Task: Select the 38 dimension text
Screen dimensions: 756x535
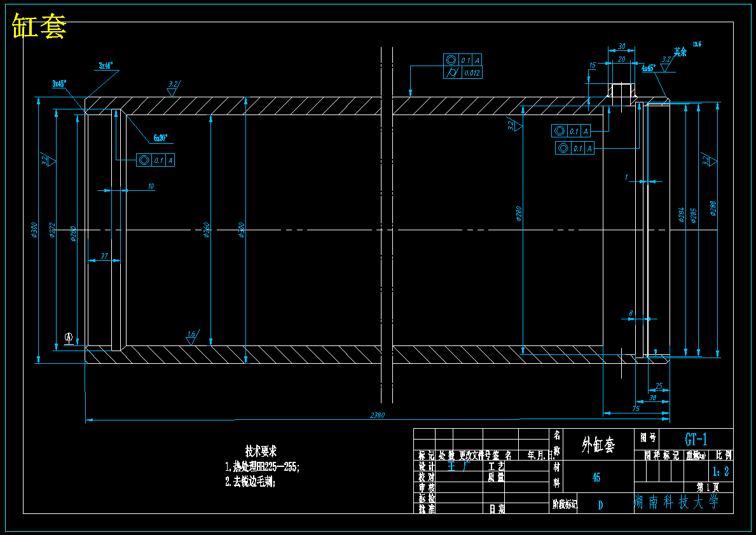Action: (x=652, y=398)
